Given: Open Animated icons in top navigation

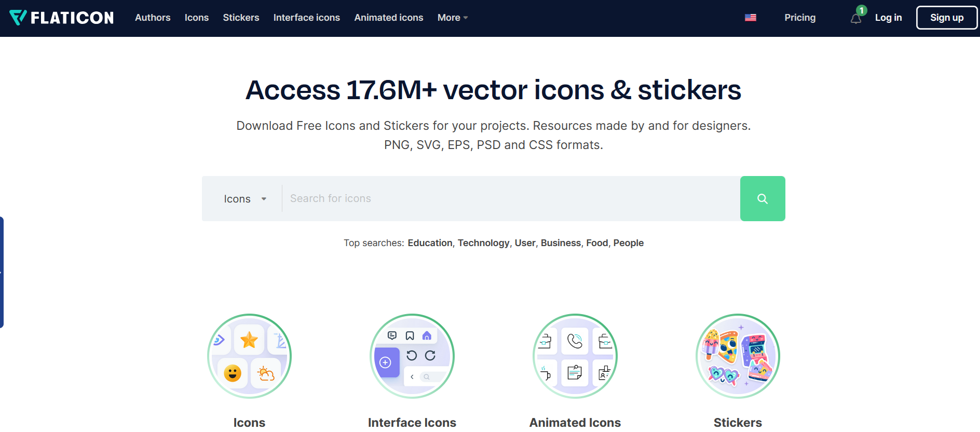Looking at the screenshot, I should click(x=388, y=18).
